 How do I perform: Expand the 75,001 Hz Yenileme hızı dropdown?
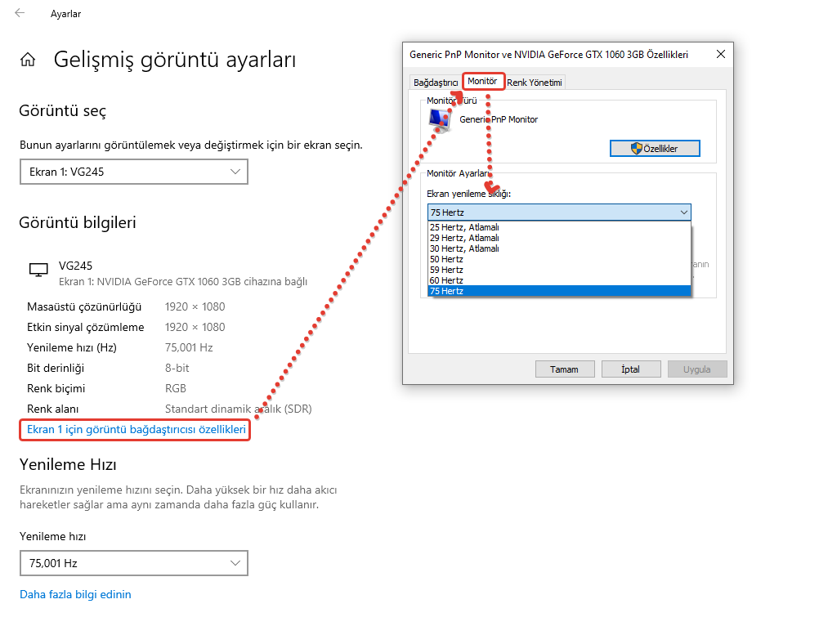coord(133,563)
